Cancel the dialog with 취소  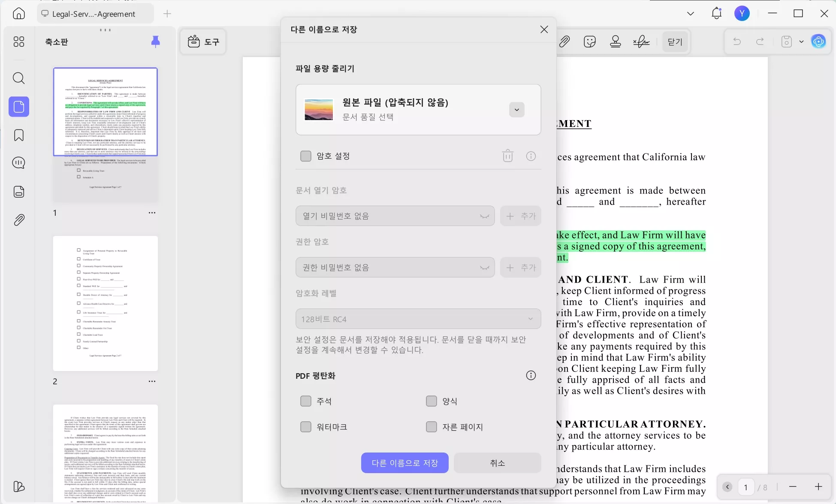tap(497, 463)
